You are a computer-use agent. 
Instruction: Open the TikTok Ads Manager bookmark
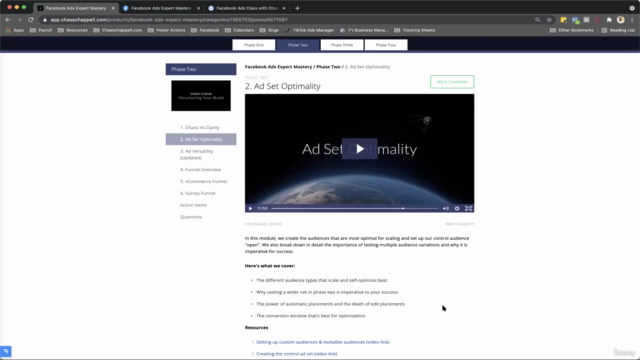309,30
